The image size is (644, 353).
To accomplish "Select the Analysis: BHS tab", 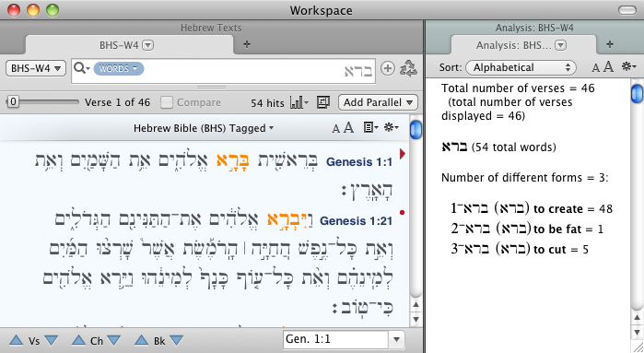I will tap(522, 45).
